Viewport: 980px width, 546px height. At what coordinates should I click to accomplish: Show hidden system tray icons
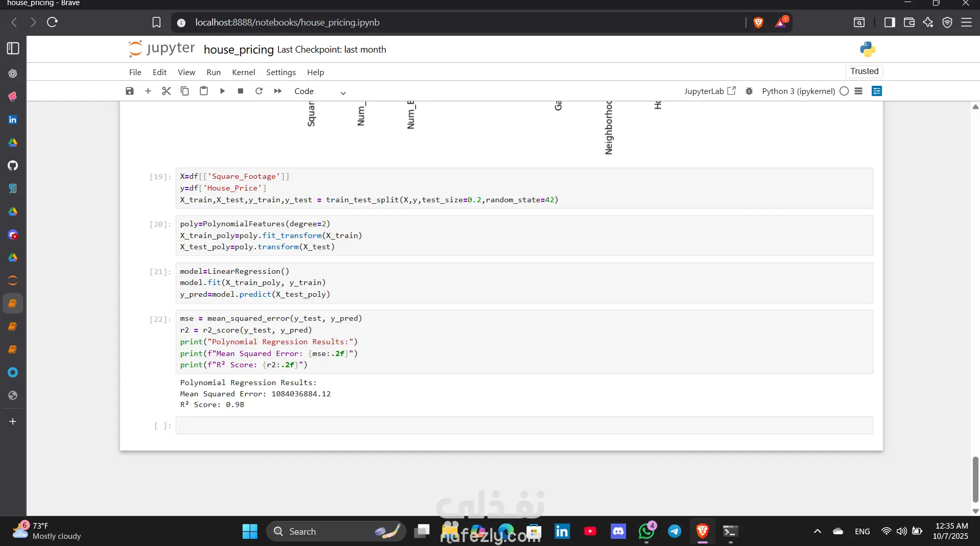(x=817, y=531)
